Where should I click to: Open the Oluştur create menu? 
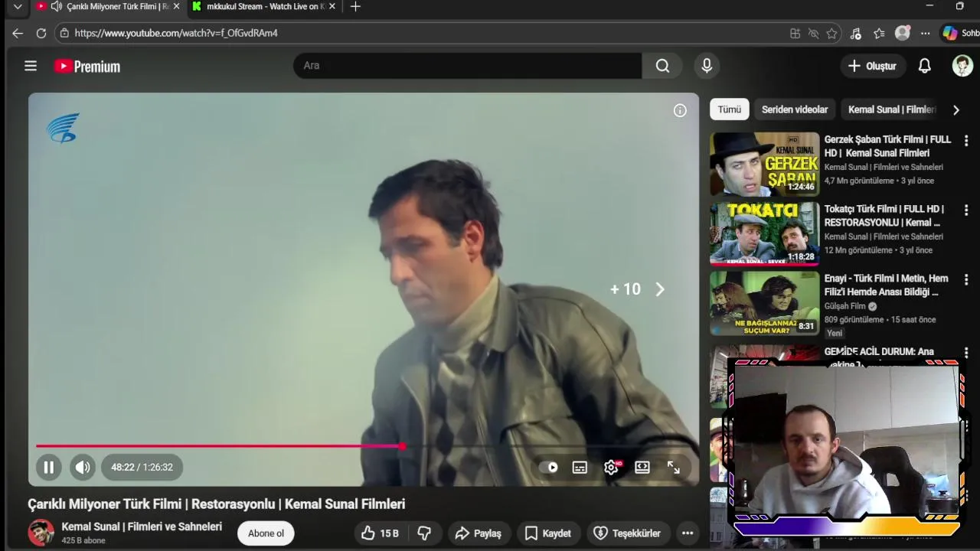872,67
